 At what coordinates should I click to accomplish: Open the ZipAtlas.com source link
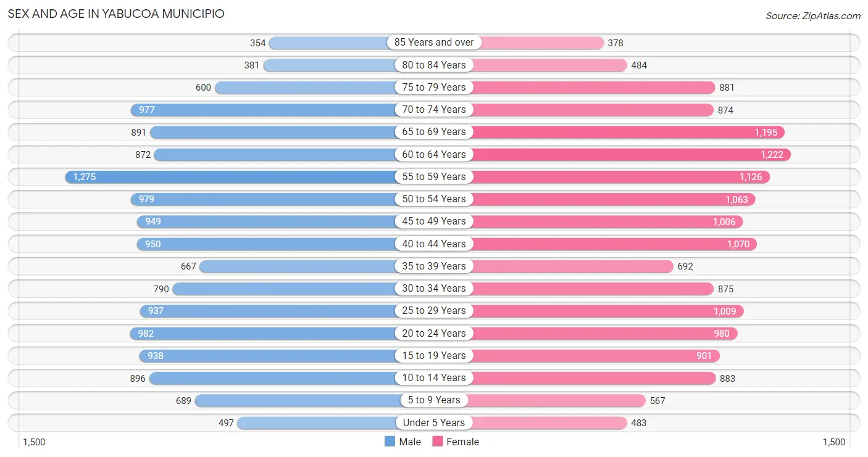[813, 16]
